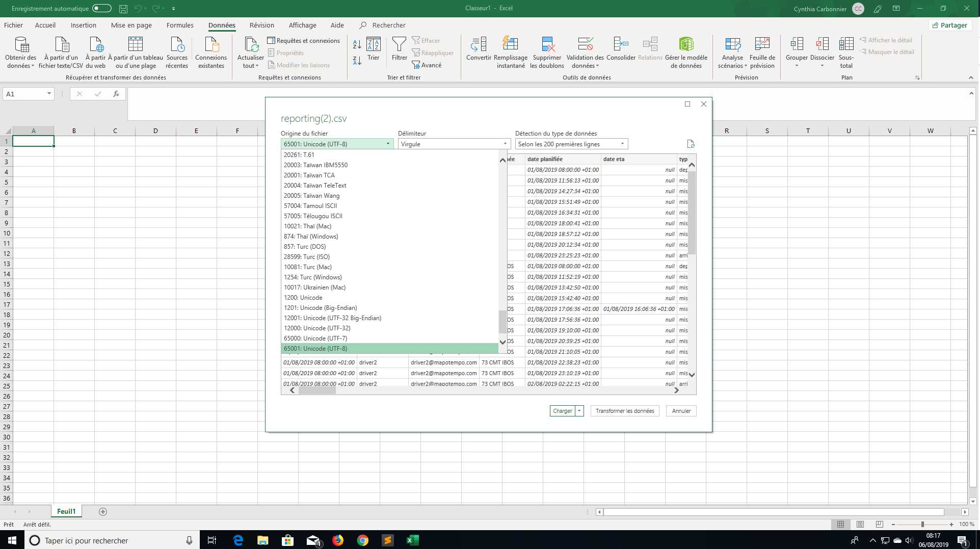Click the zoom slider handle
Image resolution: width=980 pixels, height=549 pixels.
(x=922, y=525)
